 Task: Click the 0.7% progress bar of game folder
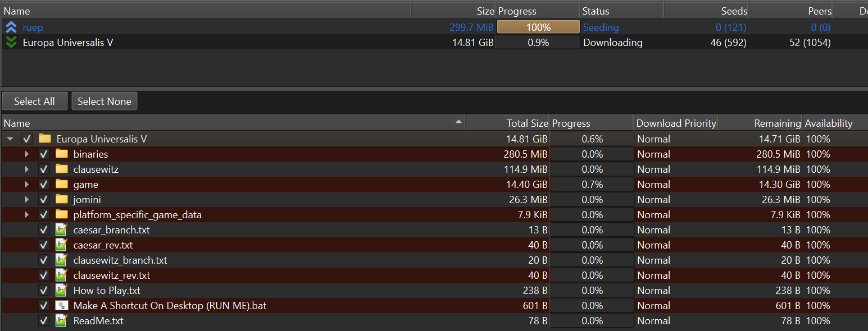[x=592, y=184]
